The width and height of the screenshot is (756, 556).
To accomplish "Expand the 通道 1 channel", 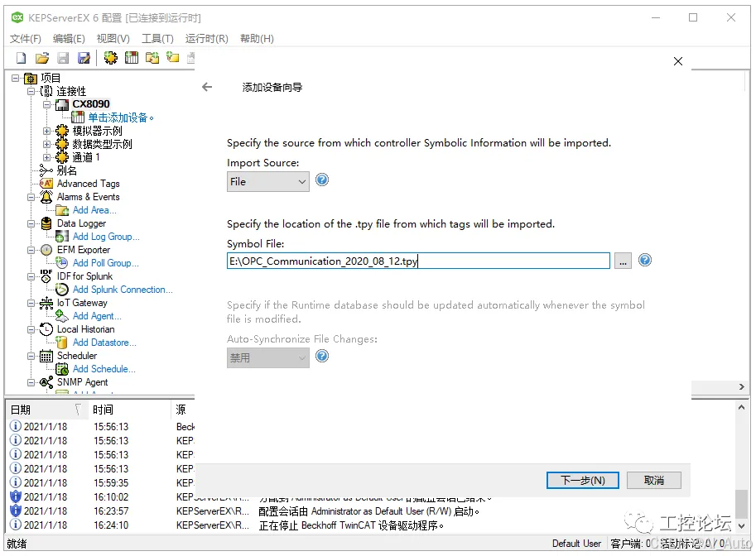I will pos(46,157).
